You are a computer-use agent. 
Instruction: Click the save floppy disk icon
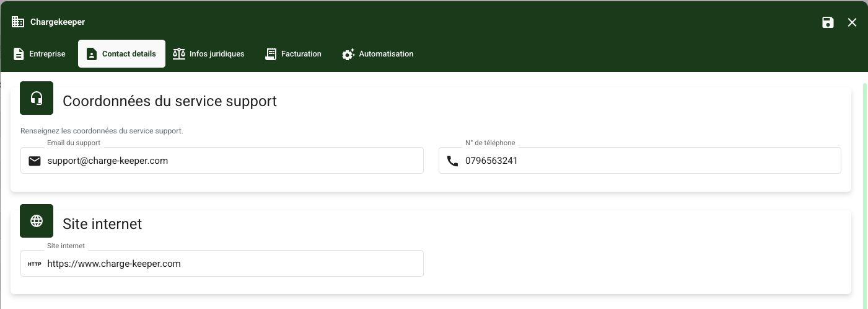pyautogui.click(x=828, y=22)
